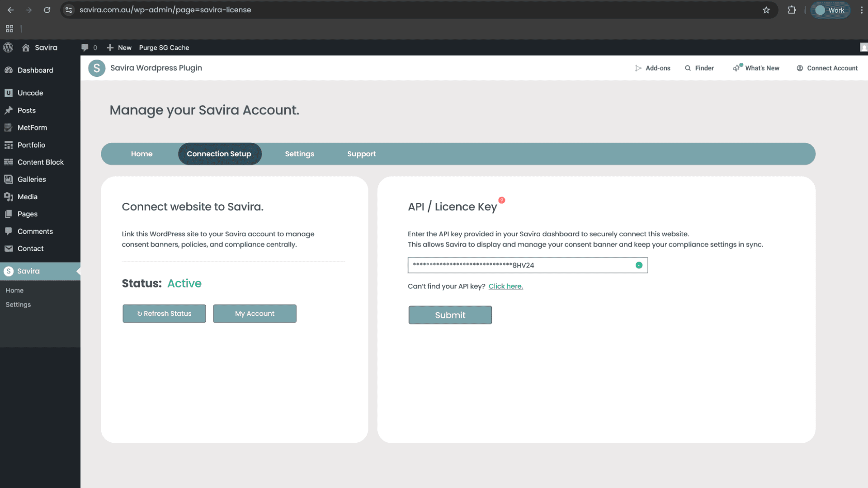This screenshot has height=488, width=868.
Task: Open What's New announcements
Action: (756, 68)
